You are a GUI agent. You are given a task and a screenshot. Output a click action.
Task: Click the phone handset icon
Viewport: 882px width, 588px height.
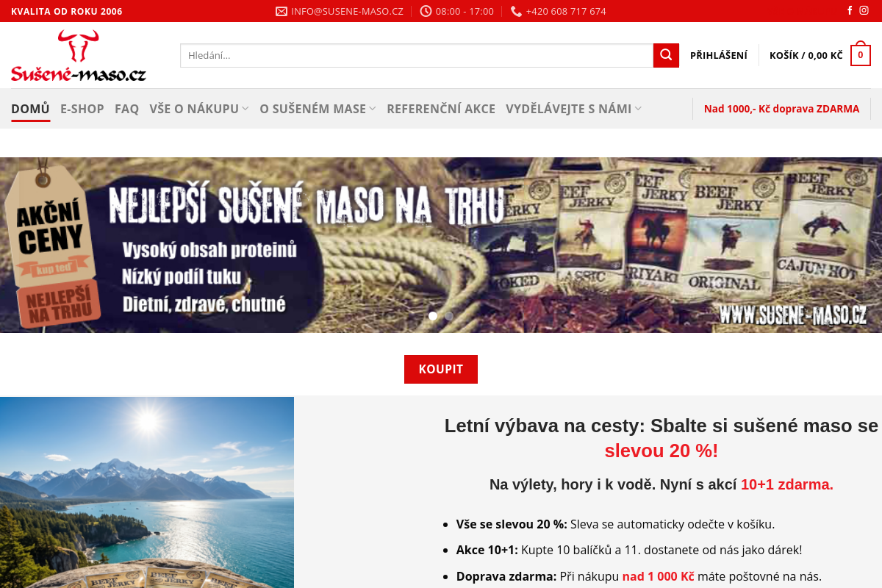(x=516, y=11)
